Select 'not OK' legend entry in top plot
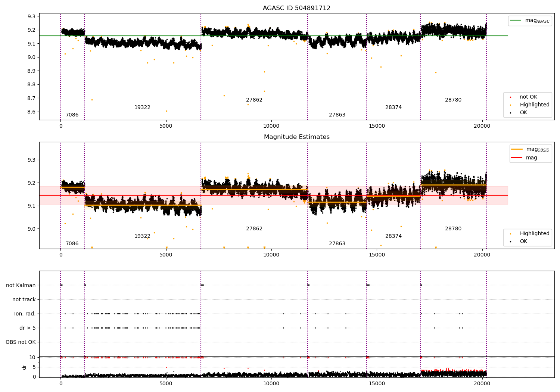The width and height of the screenshot is (560, 392). tap(528, 97)
